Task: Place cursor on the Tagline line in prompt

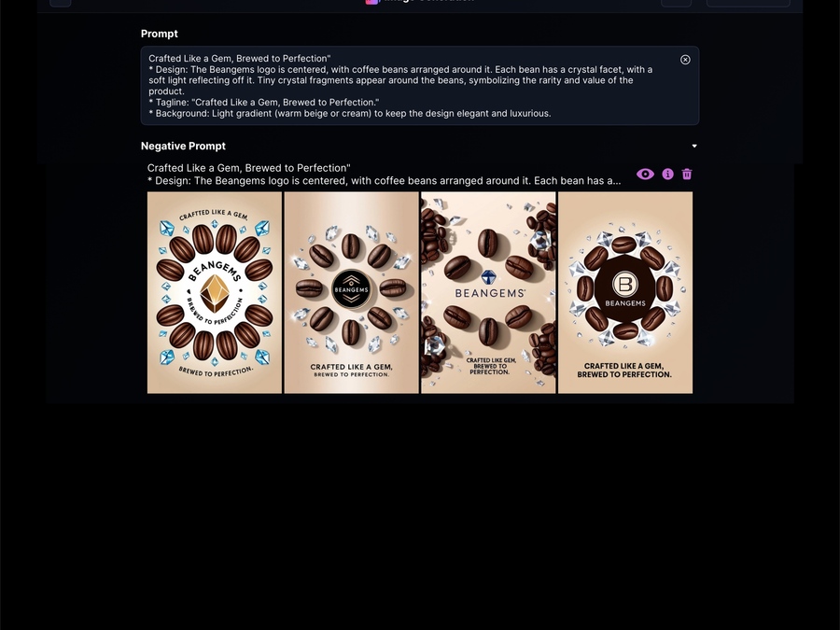Action: tap(264, 103)
